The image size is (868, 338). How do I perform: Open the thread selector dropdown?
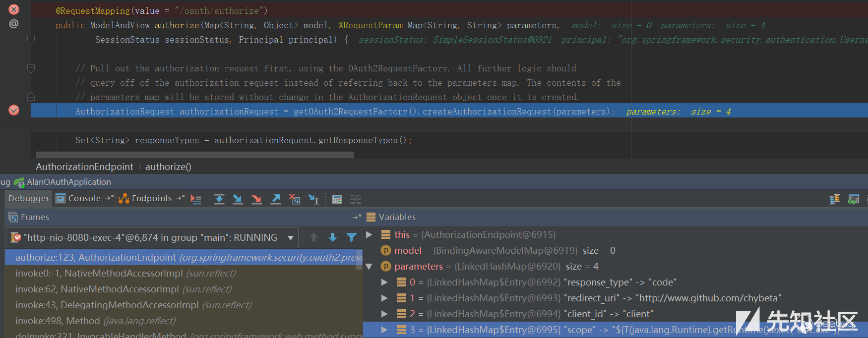tap(291, 238)
